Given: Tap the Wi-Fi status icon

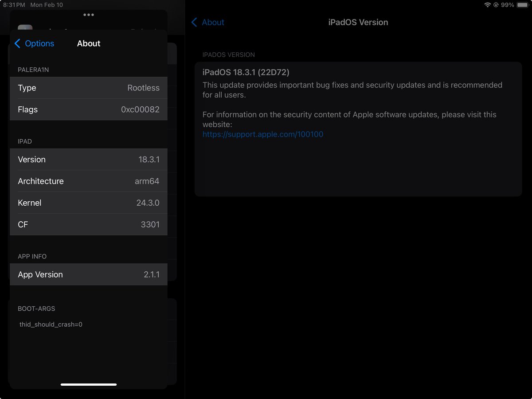Looking at the screenshot, I should (488, 5).
